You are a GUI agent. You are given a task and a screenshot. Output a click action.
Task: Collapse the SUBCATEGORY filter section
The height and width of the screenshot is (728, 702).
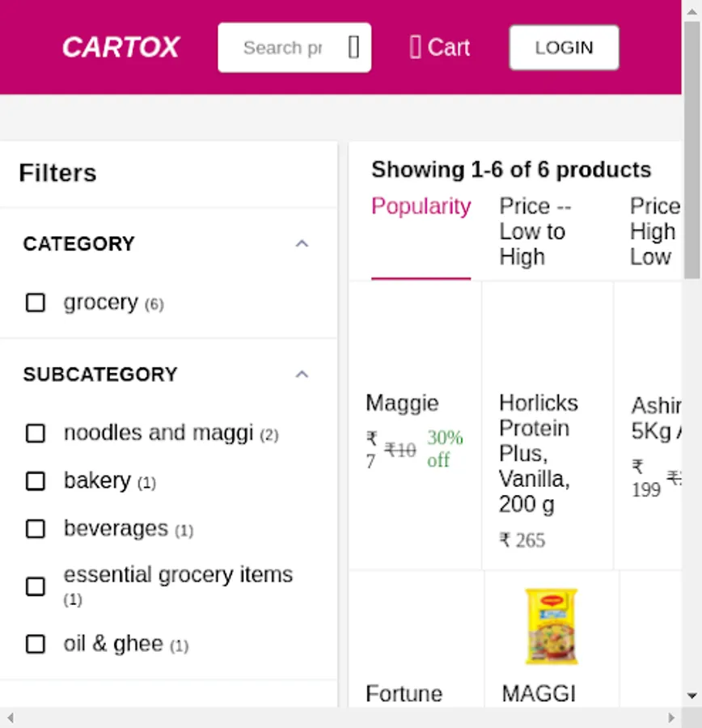(302, 375)
